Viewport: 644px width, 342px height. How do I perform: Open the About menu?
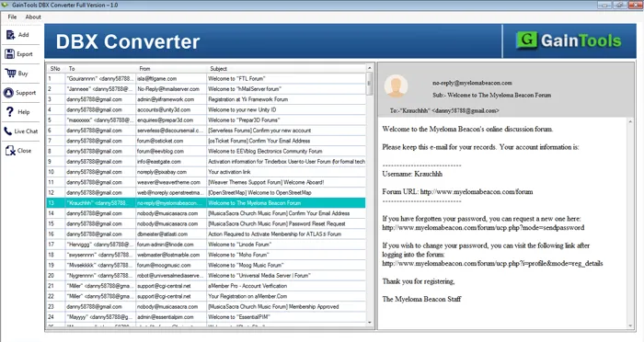pyautogui.click(x=33, y=17)
